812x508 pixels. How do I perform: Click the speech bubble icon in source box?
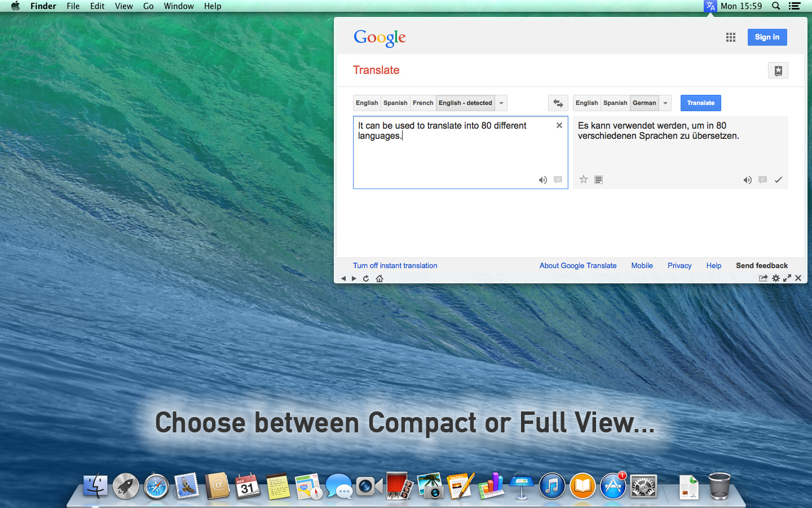(558, 179)
